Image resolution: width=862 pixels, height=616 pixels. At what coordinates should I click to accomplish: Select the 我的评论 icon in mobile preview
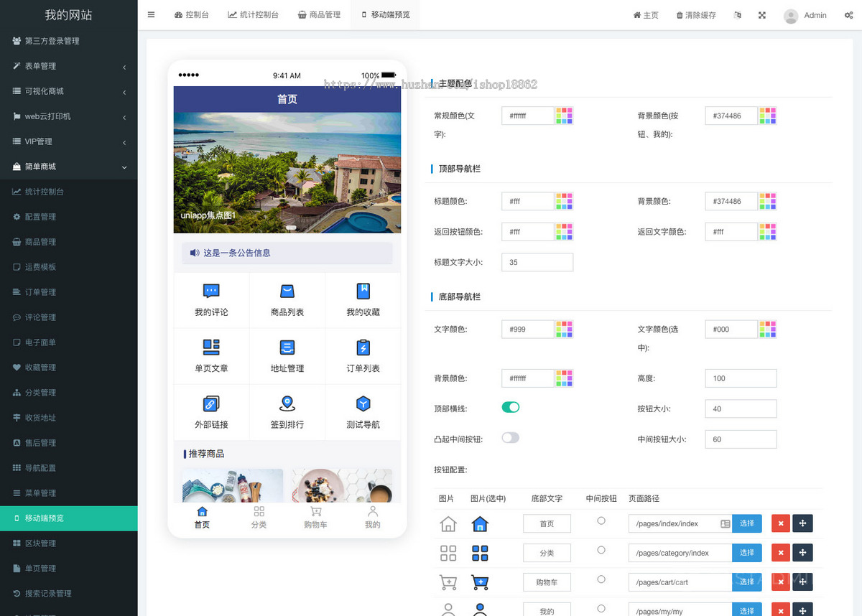210,290
